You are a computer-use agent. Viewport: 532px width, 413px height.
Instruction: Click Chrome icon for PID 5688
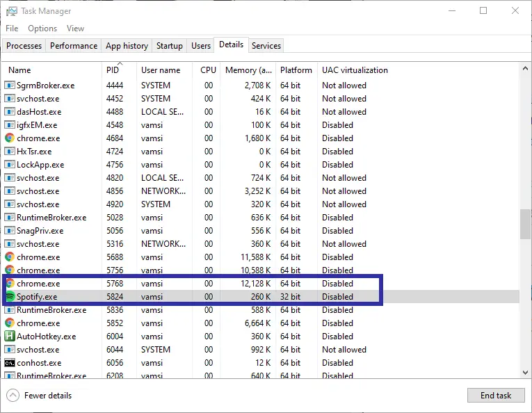(10, 257)
